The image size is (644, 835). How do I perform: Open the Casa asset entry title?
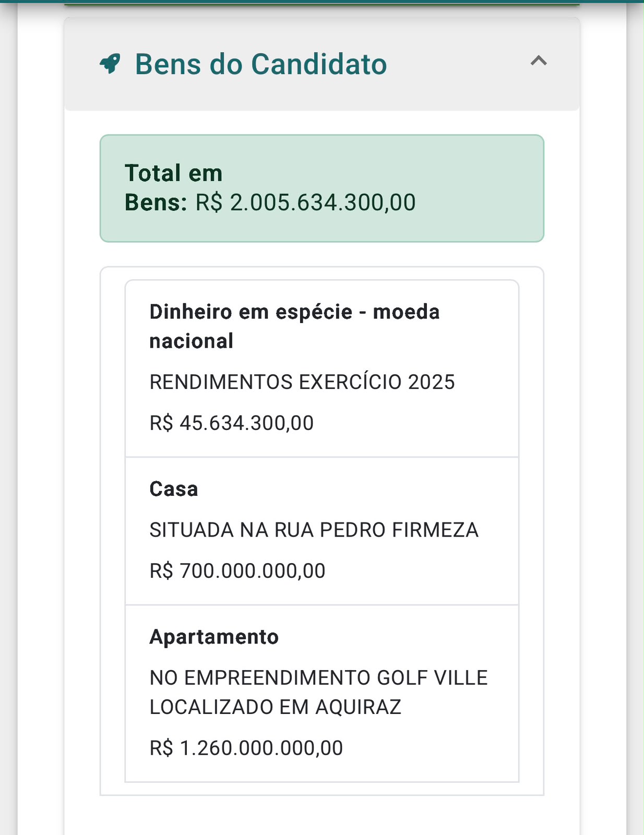[x=174, y=489]
